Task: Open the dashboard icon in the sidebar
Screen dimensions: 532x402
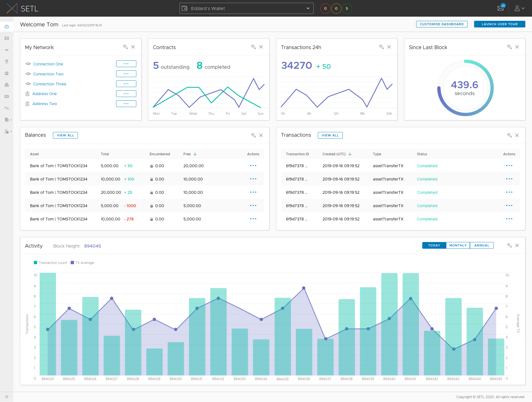Action: [7, 27]
